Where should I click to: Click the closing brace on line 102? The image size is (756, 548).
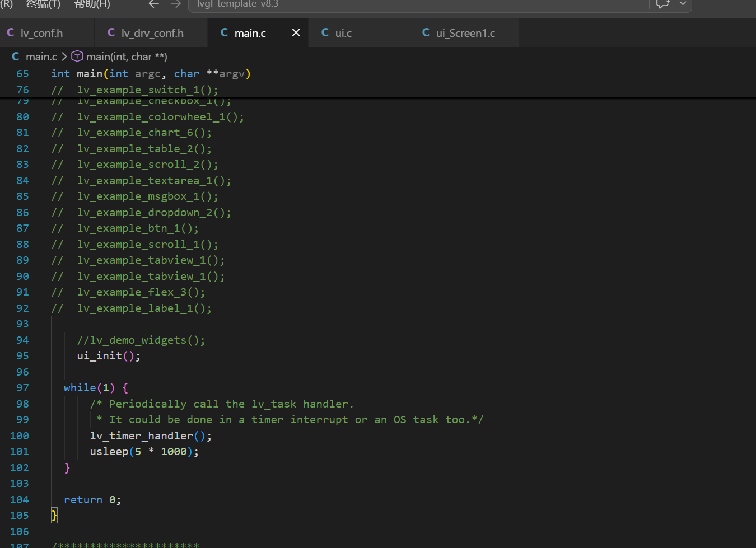pyautogui.click(x=67, y=468)
